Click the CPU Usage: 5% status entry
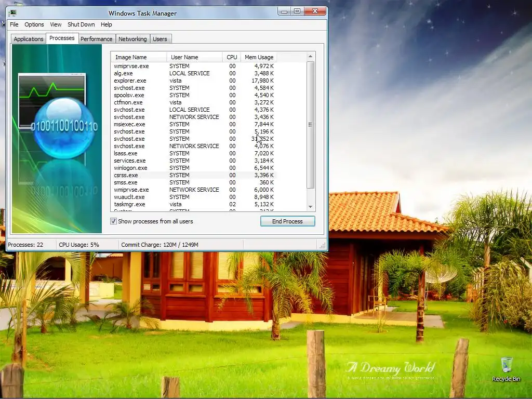This screenshot has width=532, height=399. pyautogui.click(x=79, y=245)
